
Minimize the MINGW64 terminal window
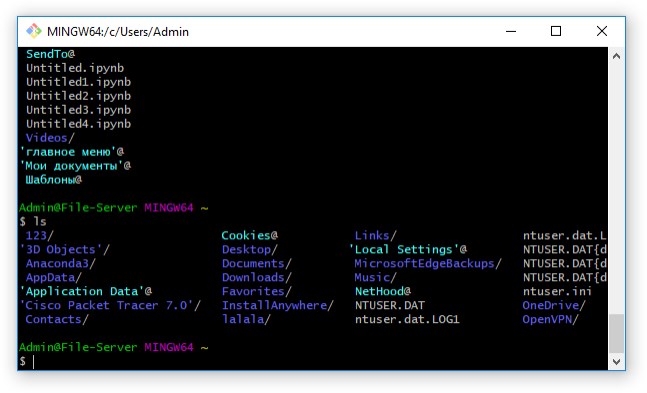[x=511, y=31]
